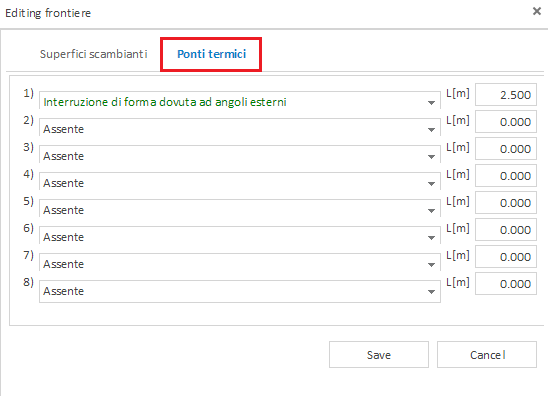Select the L[m] input in row 5

[506, 202]
